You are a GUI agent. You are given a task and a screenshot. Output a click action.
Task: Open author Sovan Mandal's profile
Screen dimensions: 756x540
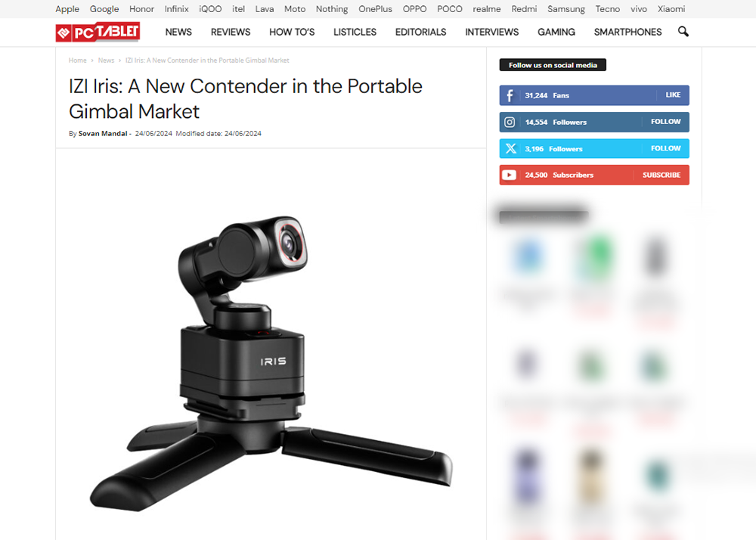point(103,134)
